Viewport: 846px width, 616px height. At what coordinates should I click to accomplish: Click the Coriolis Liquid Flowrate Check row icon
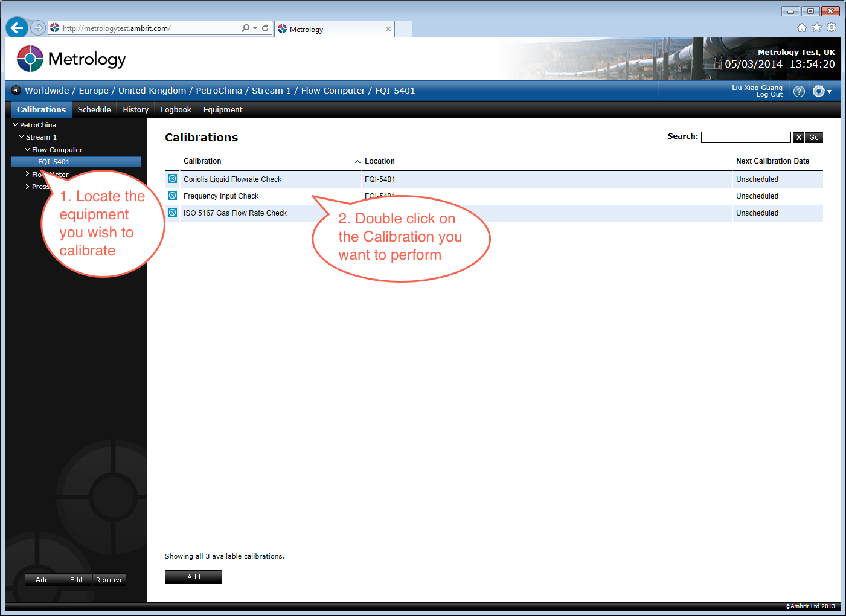172,179
